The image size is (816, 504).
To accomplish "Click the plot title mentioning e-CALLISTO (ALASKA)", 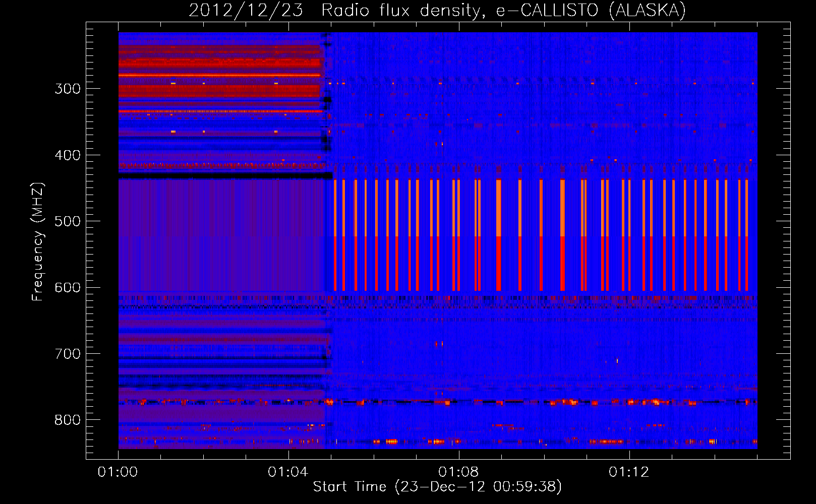I will [x=437, y=10].
